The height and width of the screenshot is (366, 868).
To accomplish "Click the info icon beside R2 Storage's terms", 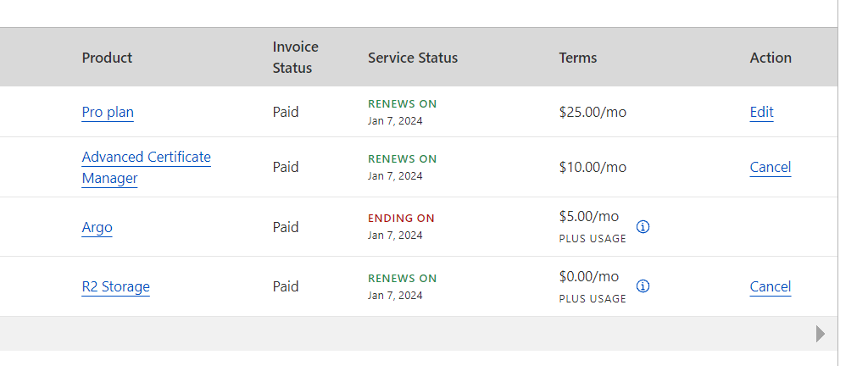I will (643, 286).
